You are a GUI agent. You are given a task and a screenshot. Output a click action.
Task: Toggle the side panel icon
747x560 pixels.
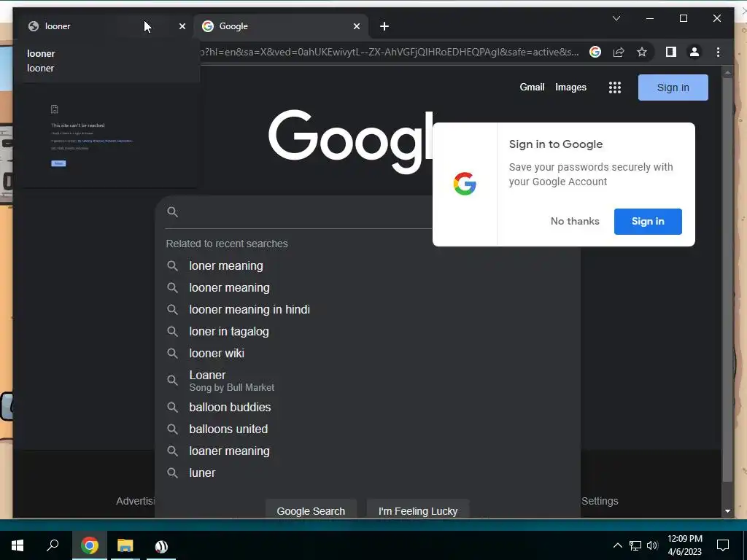(x=671, y=52)
